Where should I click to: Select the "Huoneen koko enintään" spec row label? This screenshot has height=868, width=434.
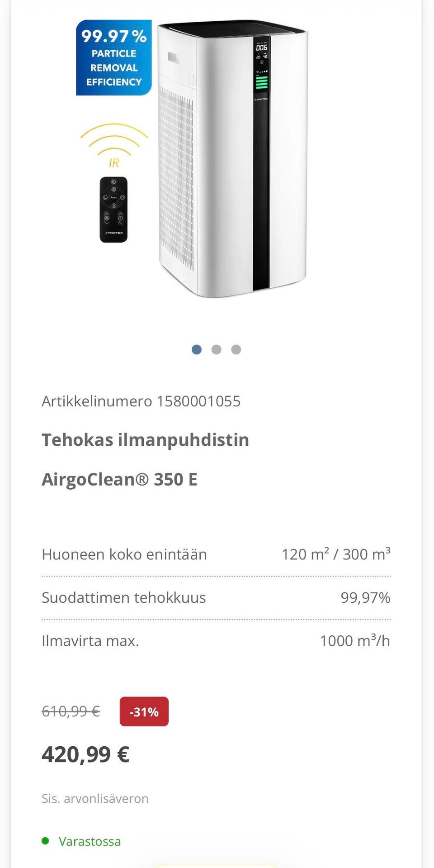coord(124,554)
